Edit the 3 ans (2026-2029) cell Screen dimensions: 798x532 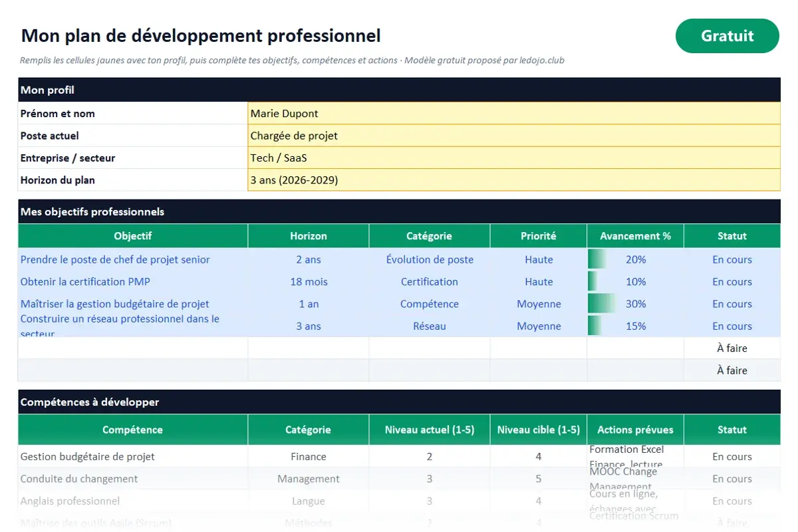tap(514, 180)
